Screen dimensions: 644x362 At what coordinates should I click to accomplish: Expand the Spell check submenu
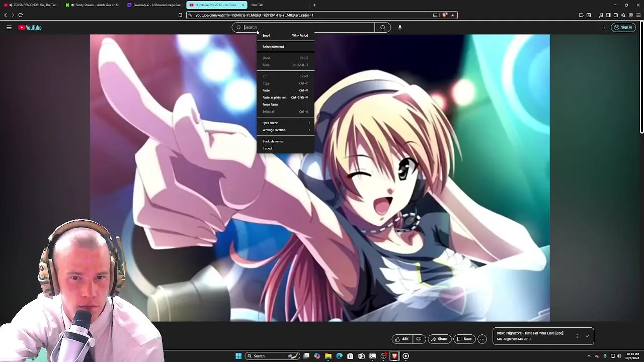tap(285, 123)
